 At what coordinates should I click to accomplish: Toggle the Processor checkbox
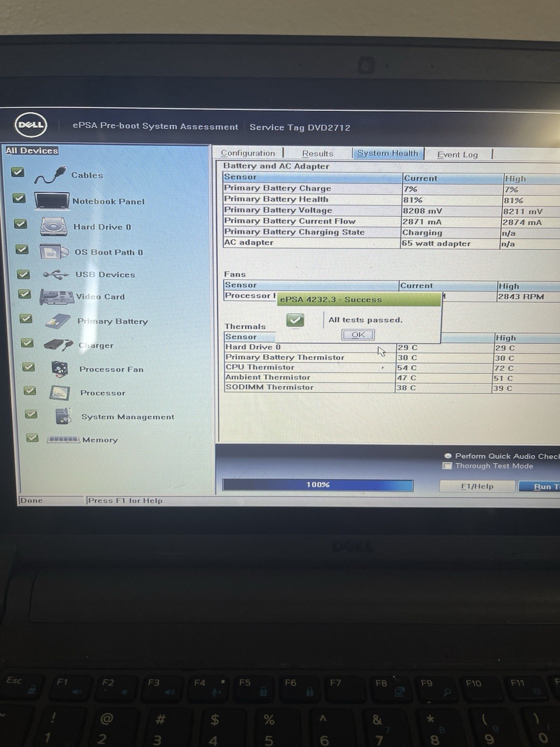pos(29,390)
